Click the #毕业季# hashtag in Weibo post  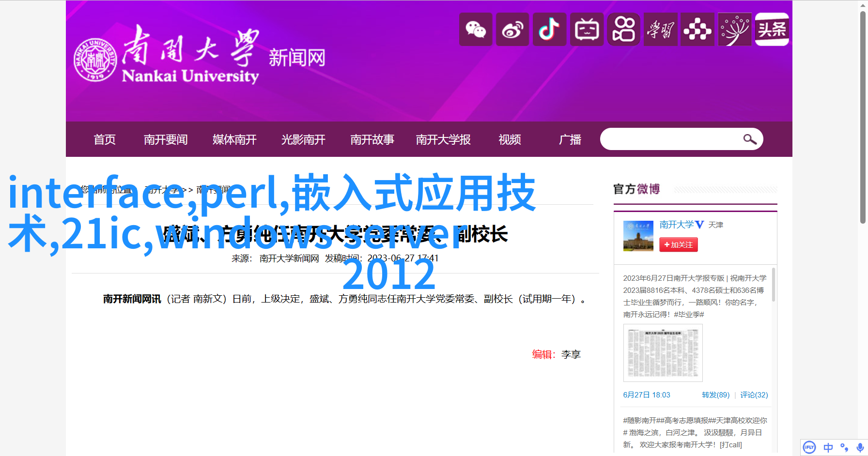689,315
